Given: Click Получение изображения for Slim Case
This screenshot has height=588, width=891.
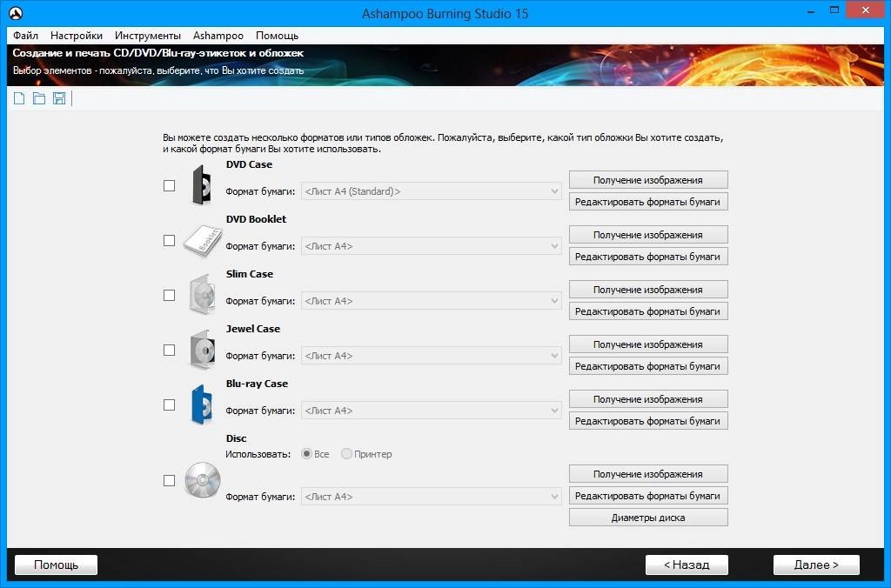Looking at the screenshot, I should coord(648,290).
